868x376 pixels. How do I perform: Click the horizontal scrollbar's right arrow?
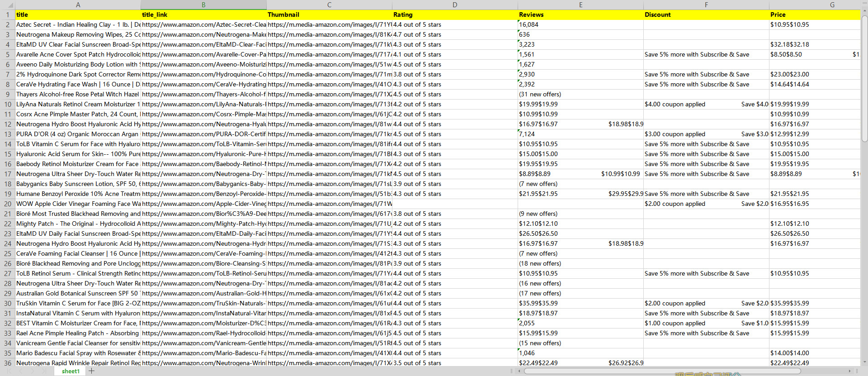[x=850, y=371]
